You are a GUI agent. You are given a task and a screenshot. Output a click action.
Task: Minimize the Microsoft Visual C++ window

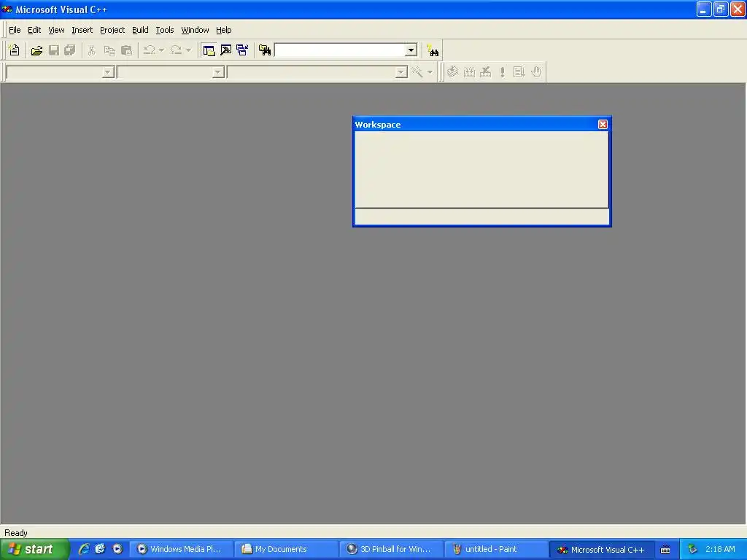[x=704, y=9]
